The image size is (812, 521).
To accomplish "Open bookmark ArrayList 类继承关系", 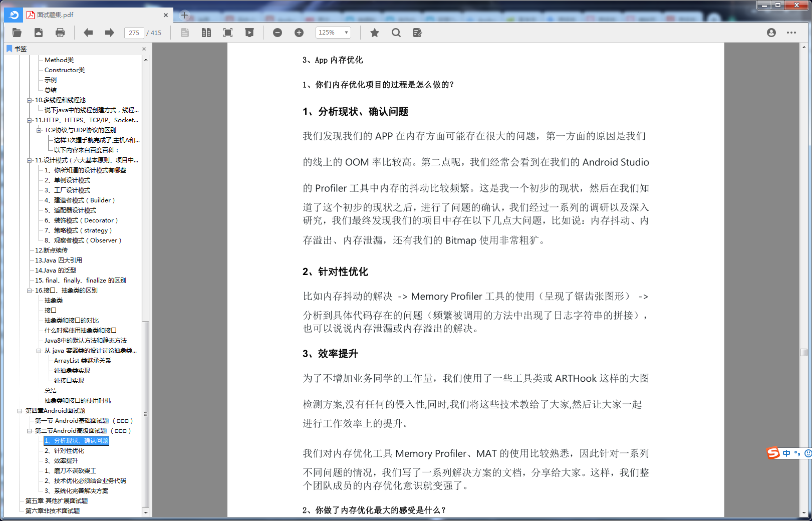I will click(x=83, y=361).
